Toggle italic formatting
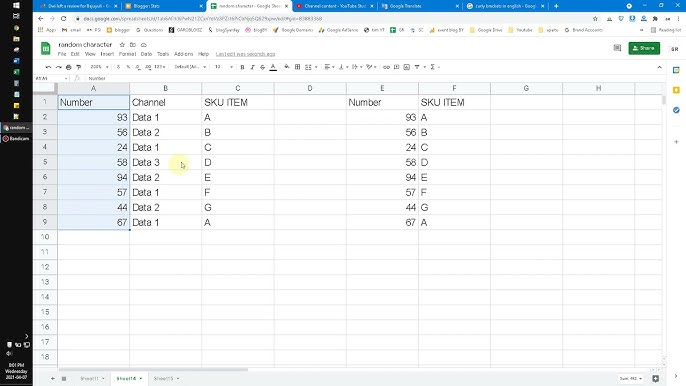Screen dimensions: 686x386 [x=252, y=67]
